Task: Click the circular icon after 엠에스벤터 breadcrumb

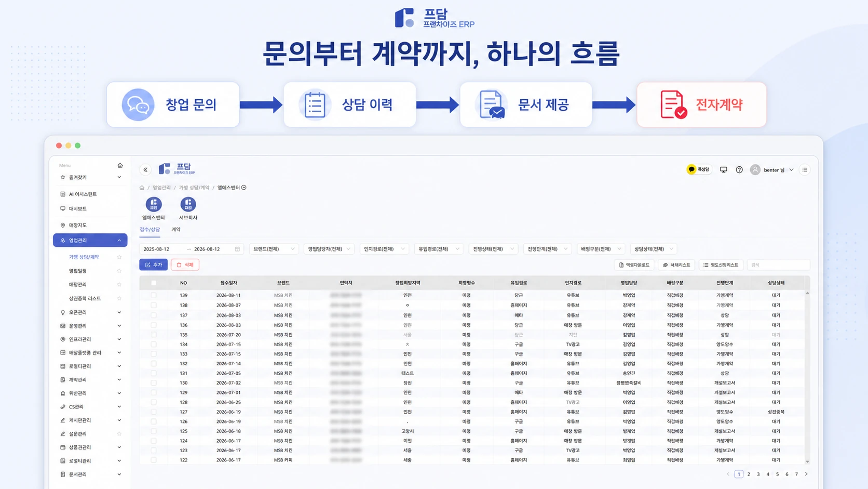Action: point(244,188)
